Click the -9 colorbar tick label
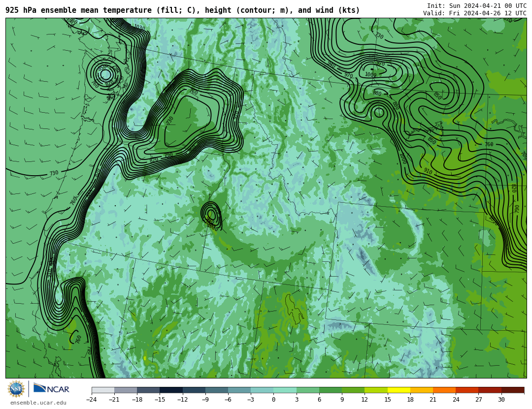This screenshot has width=532, height=409. click(205, 400)
